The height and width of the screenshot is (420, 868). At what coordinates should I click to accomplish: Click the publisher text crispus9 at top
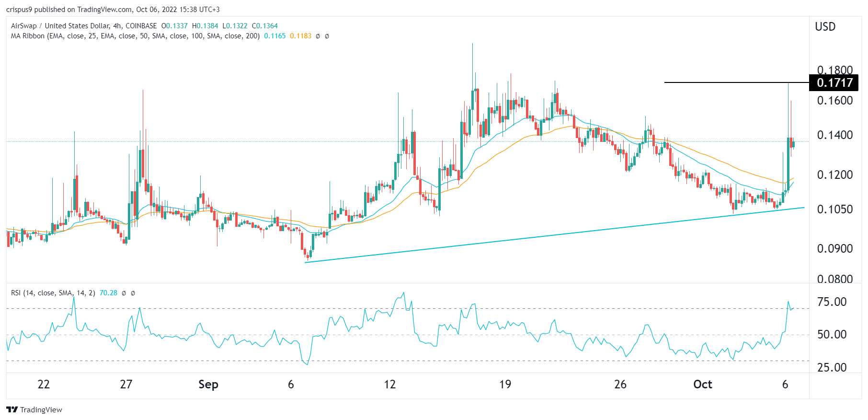tap(19, 10)
